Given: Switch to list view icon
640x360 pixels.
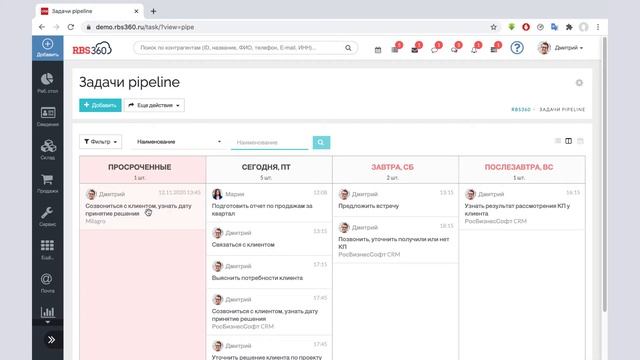Looking at the screenshot, I should tap(558, 141).
